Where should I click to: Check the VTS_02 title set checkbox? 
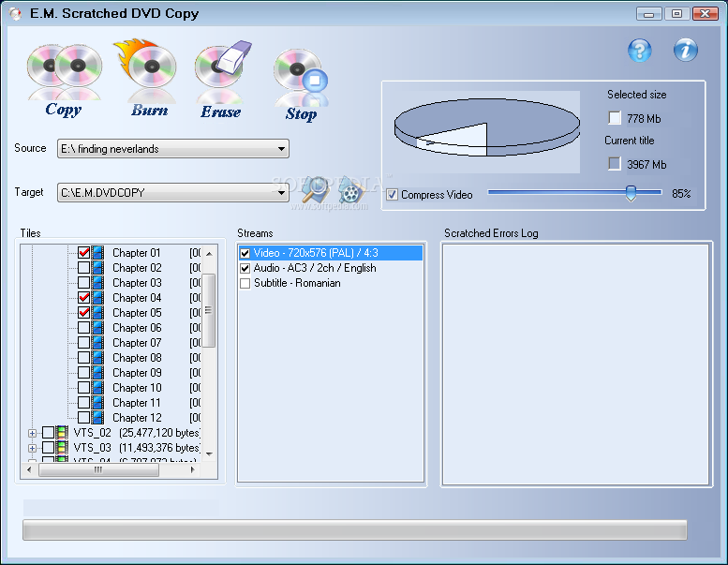(x=49, y=432)
